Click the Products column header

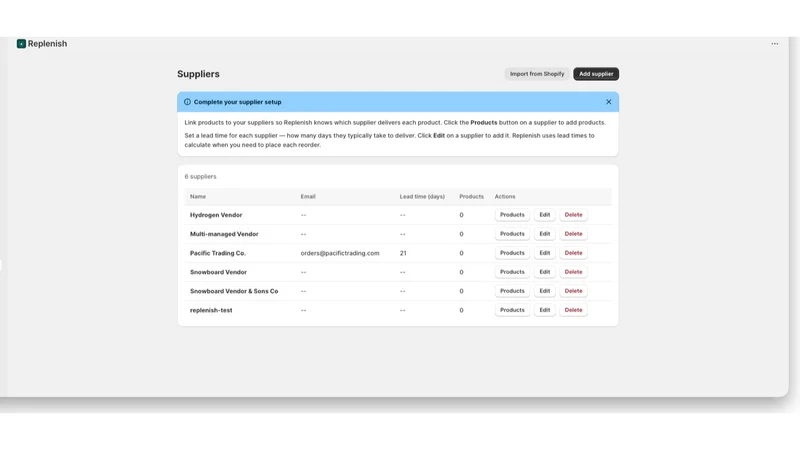pos(471,196)
